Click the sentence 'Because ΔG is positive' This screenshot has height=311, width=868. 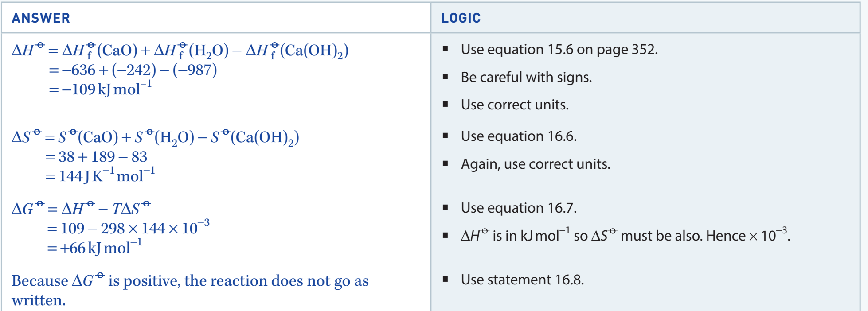[190, 290]
